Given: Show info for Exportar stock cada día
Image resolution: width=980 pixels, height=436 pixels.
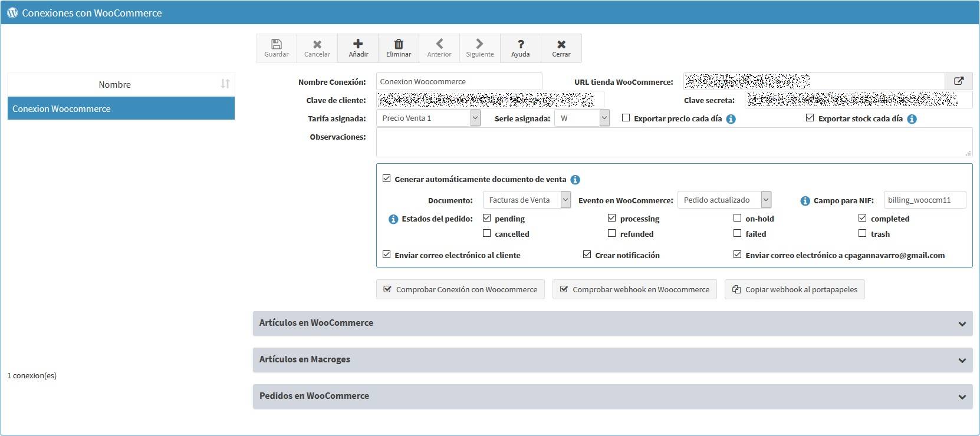Looking at the screenshot, I should [x=912, y=119].
